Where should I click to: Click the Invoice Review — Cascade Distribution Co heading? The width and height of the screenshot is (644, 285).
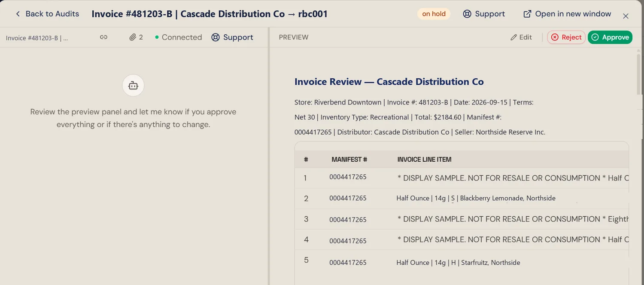click(389, 82)
